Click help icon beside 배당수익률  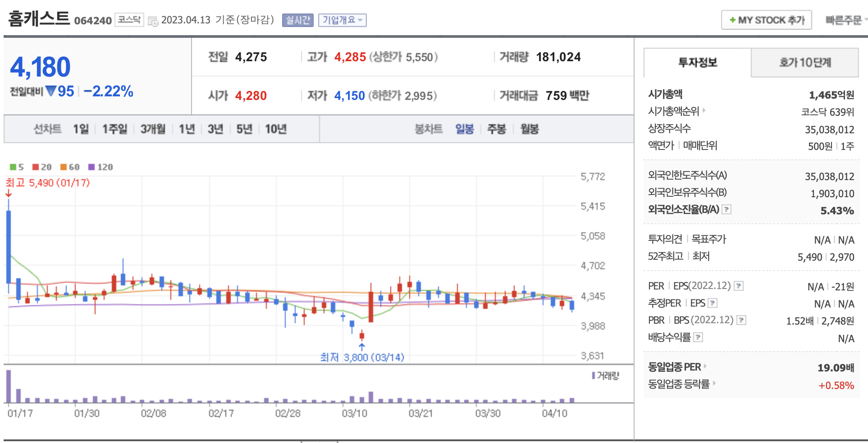click(x=698, y=337)
